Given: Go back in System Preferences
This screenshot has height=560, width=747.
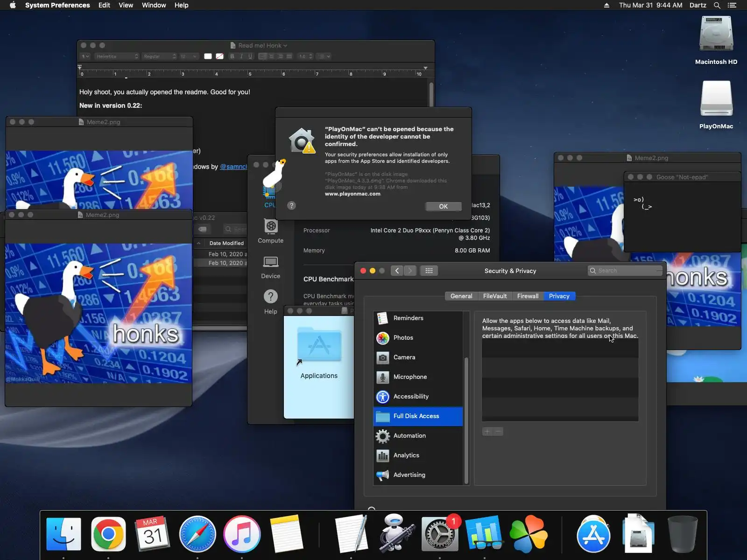Looking at the screenshot, I should tap(397, 271).
